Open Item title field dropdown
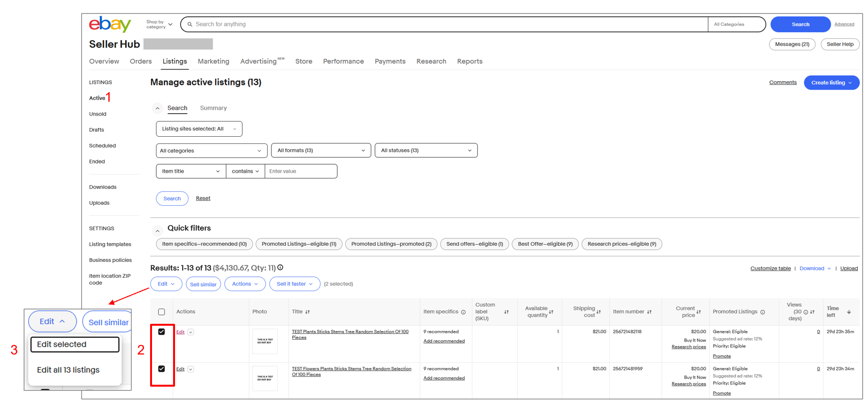 pos(191,171)
